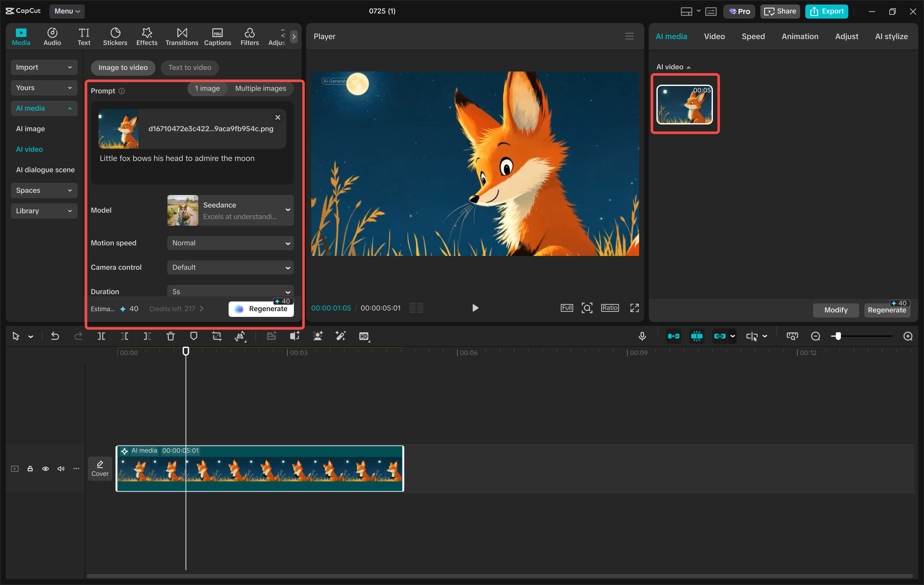Select the AI video fox thumbnail
The image size is (924, 585).
(685, 104)
